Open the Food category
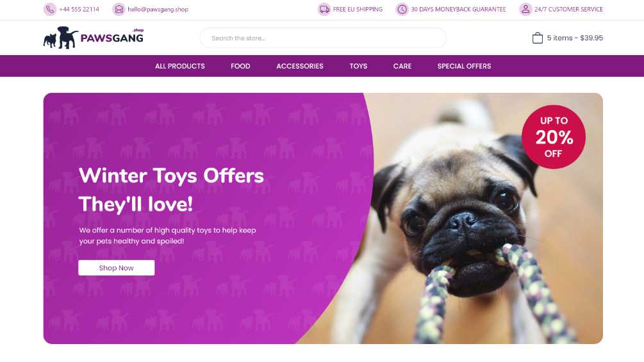Viewport: 644px width, 362px height. tap(240, 66)
